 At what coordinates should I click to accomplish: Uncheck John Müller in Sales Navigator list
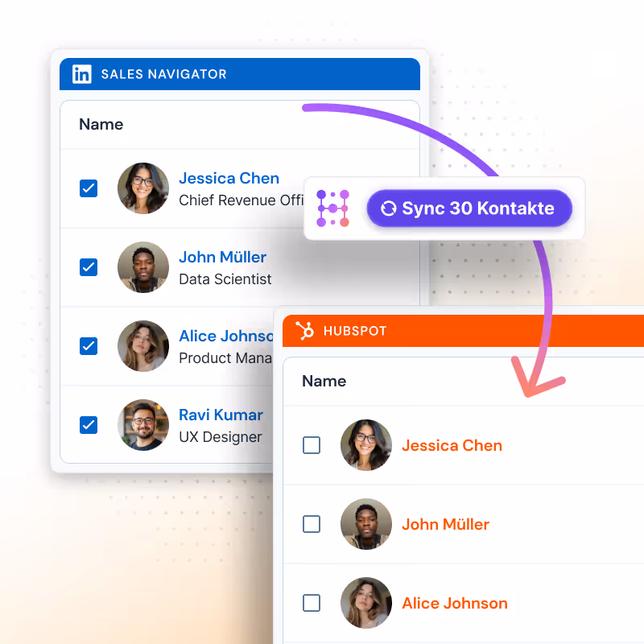89,267
